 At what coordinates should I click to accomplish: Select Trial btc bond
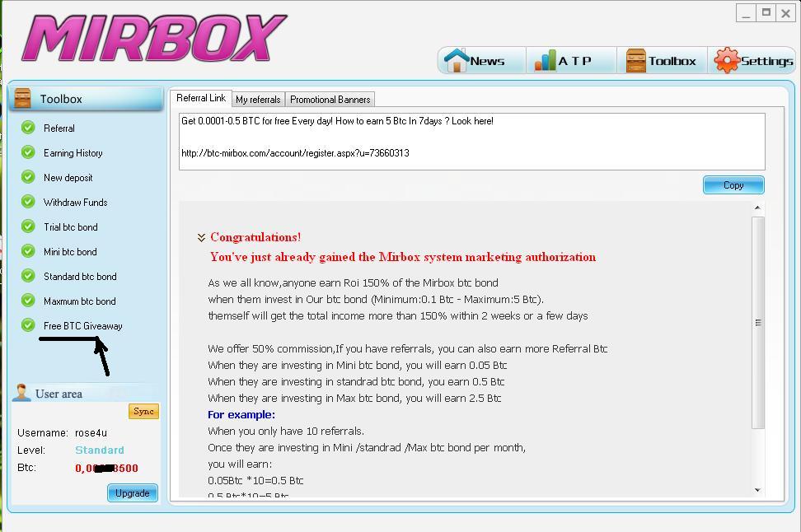click(71, 227)
